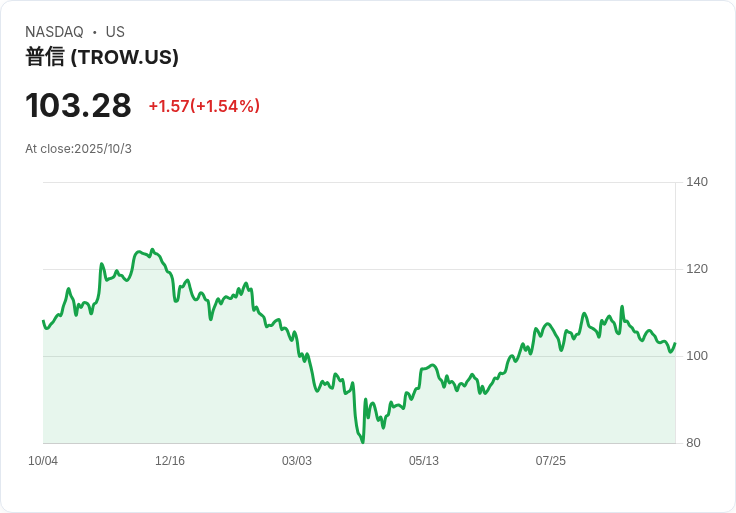The height and width of the screenshot is (513, 736).
Task: Click the highest peak of the price line
Action: (x=152, y=250)
